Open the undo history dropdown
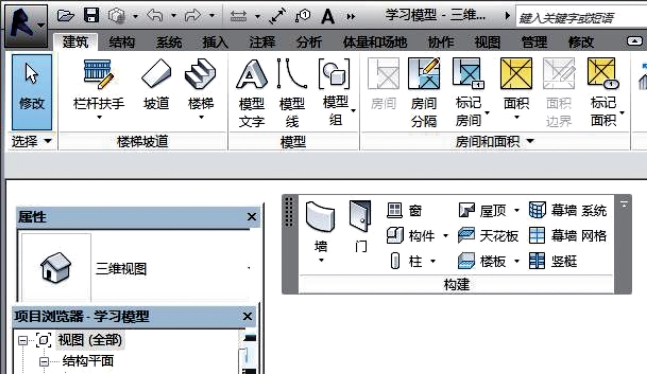 click(x=174, y=16)
